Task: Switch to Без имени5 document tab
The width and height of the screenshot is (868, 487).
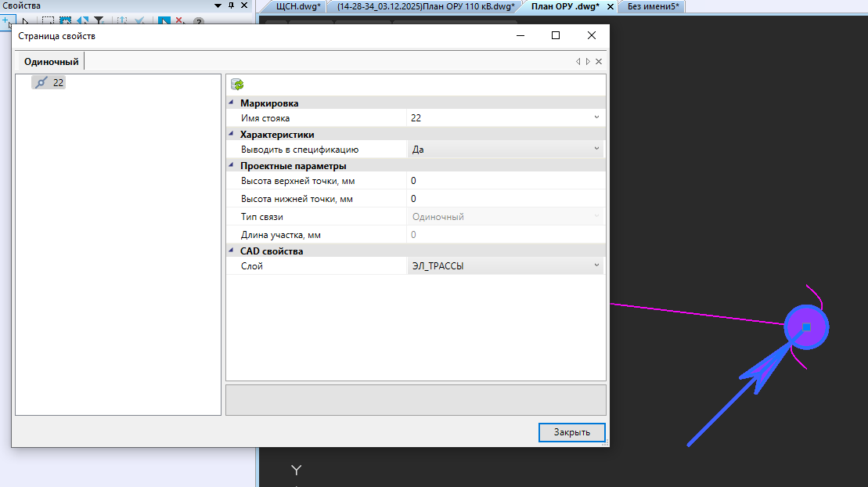Action: 653,6
